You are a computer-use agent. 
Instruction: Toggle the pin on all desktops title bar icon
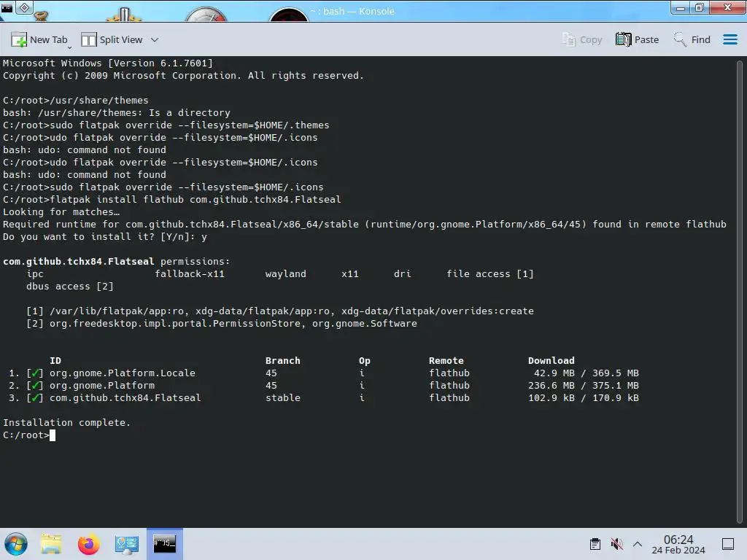tap(25, 7)
